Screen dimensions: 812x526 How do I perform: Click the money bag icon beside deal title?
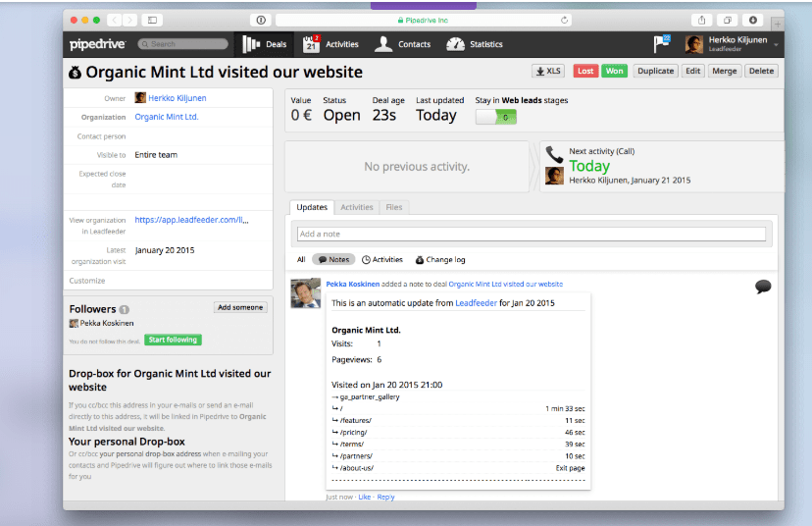coord(76,73)
